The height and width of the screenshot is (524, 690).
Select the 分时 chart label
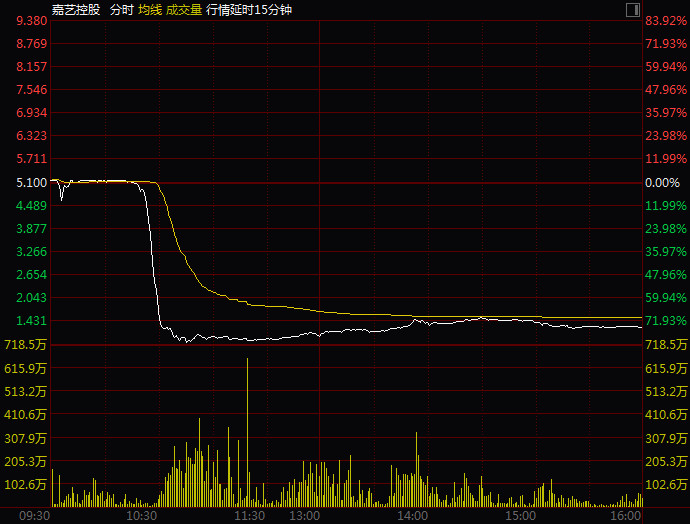coord(121,9)
